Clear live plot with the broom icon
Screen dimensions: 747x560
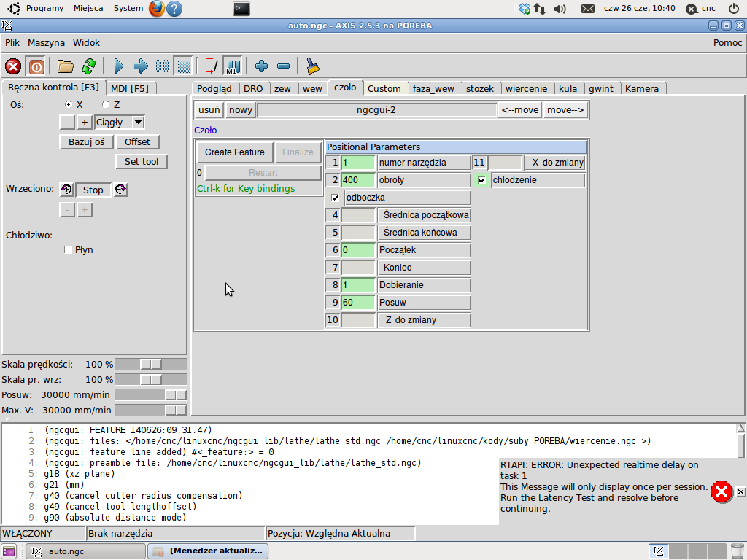(313, 66)
